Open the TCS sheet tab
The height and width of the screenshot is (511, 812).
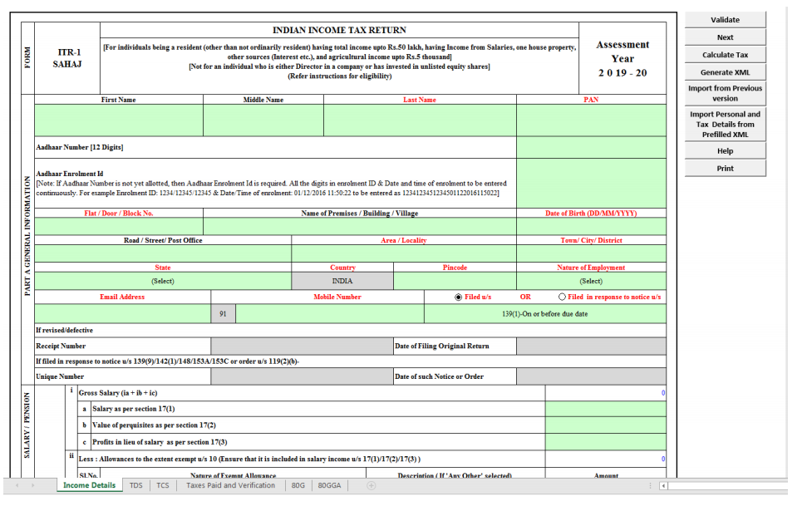pyautogui.click(x=163, y=485)
